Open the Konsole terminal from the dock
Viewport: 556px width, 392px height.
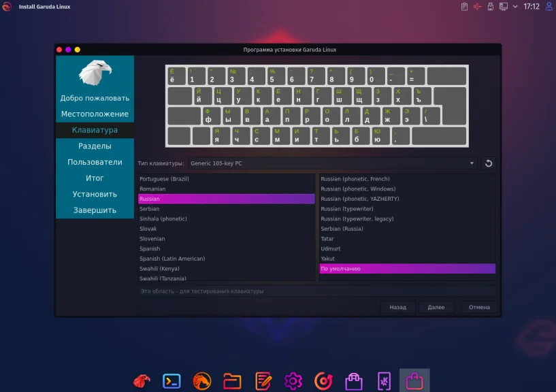(171, 380)
